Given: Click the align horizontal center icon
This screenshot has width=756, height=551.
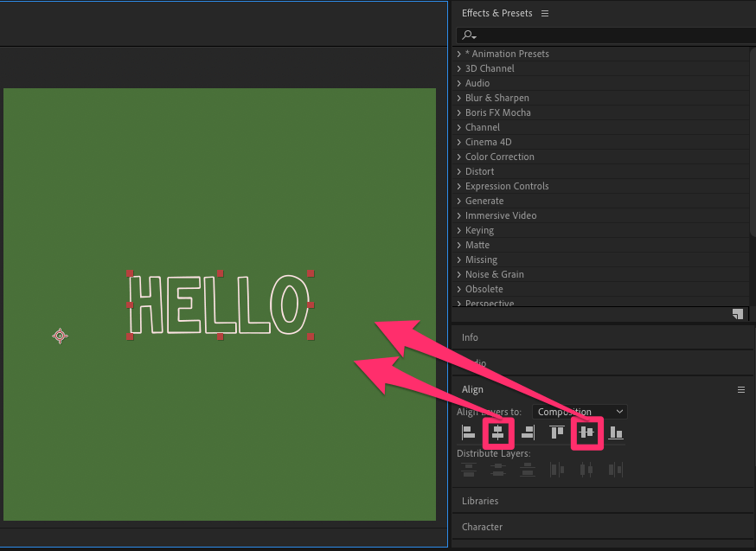Looking at the screenshot, I should coord(498,432).
